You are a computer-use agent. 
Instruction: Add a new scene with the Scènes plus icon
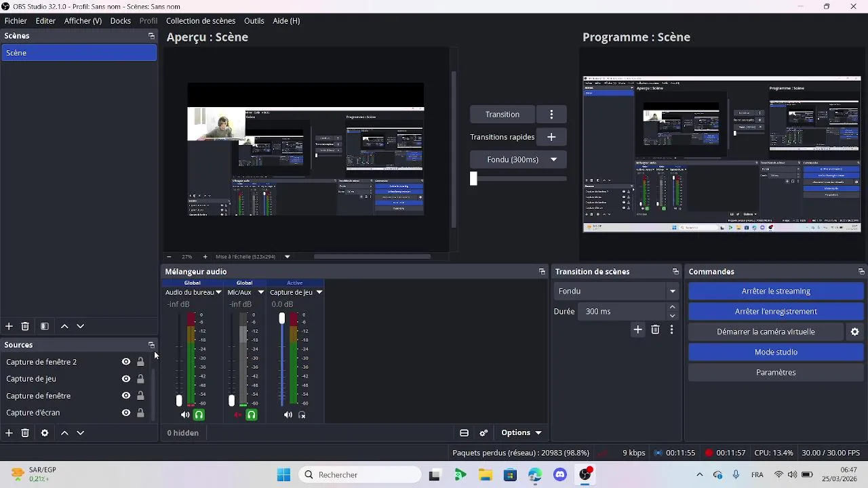point(9,326)
